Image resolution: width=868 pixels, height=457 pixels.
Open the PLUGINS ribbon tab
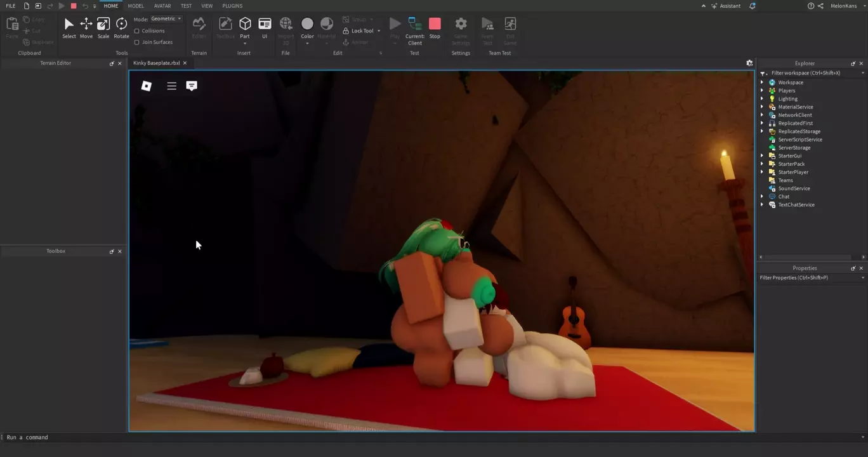(232, 6)
